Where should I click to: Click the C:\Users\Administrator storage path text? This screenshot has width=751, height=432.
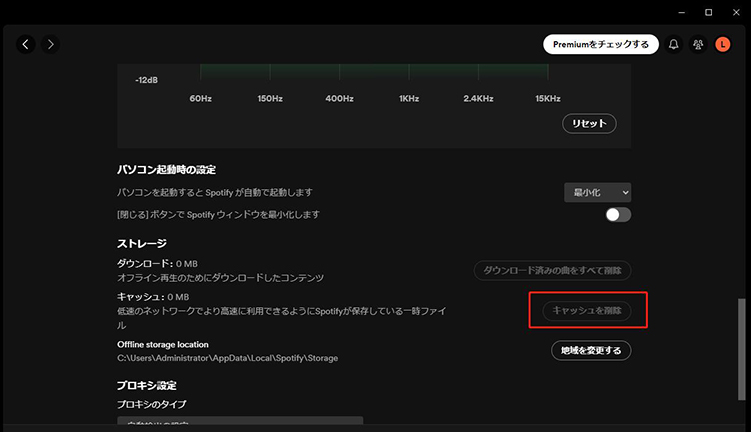point(228,358)
